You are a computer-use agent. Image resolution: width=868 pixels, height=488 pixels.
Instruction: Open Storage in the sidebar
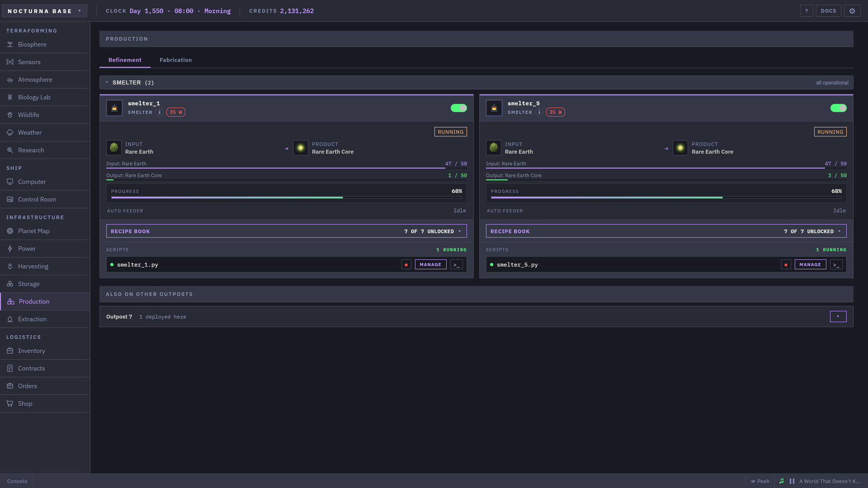tap(45, 284)
